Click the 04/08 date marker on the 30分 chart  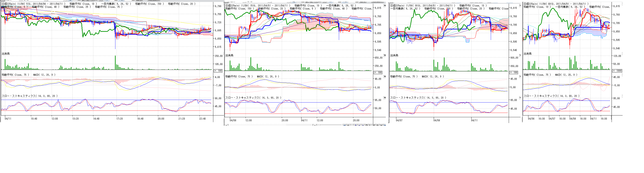(x=437, y=120)
